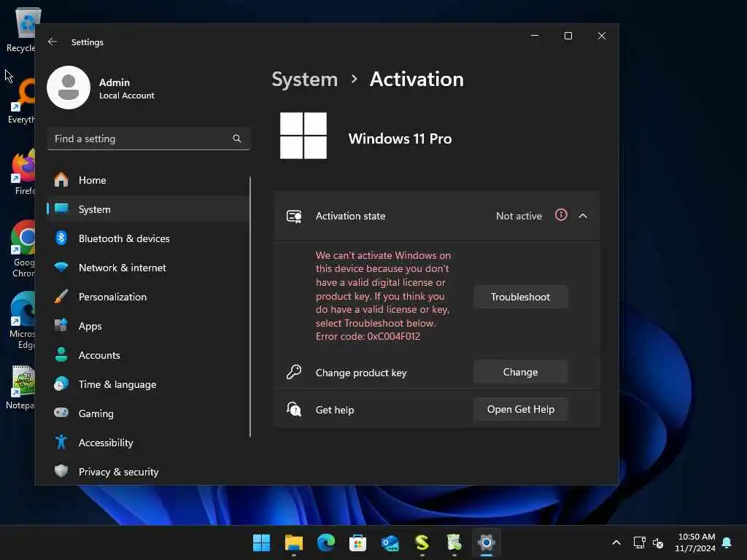Open Bluetooth & devices settings
Image resolution: width=747 pixels, height=560 pixels.
tap(147, 238)
